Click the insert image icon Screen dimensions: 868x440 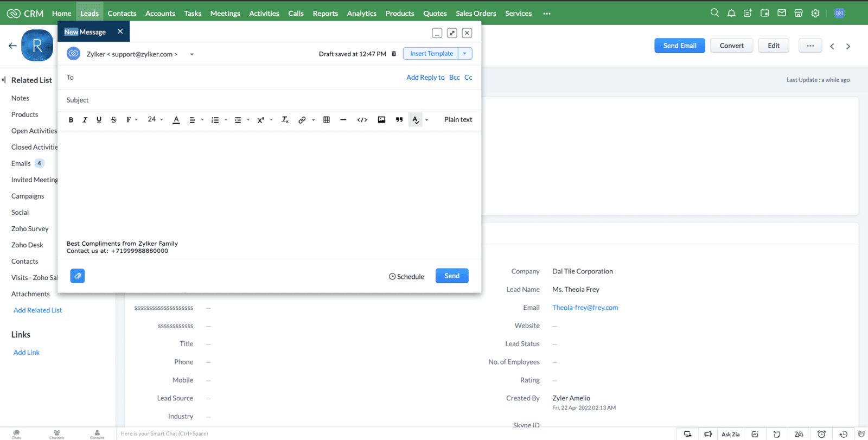382,120
